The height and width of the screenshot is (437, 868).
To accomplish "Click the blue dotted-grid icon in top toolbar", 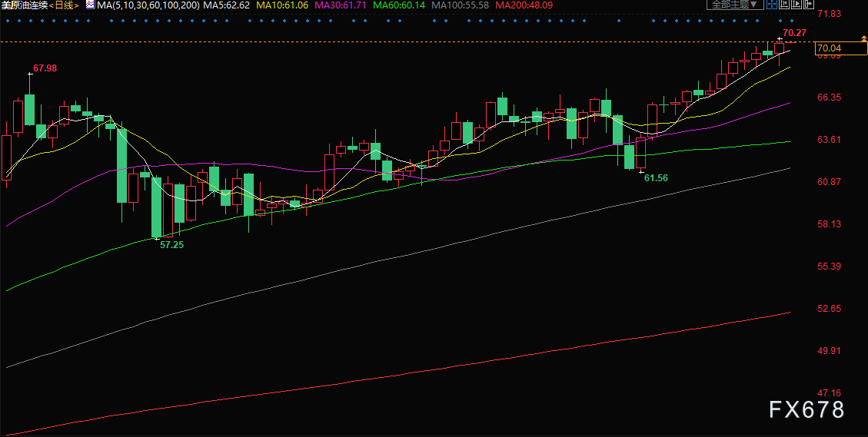I will 771,5.
